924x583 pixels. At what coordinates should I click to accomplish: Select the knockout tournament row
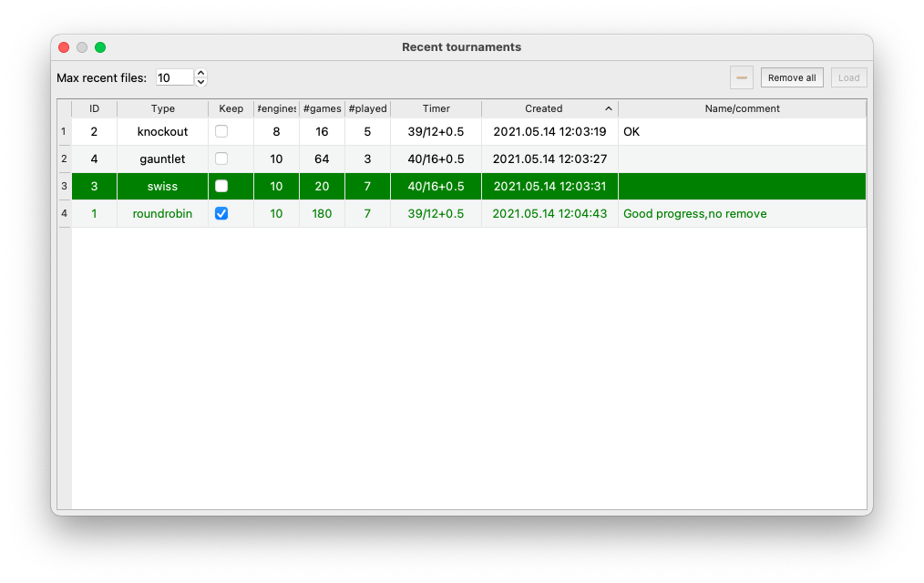point(162,131)
